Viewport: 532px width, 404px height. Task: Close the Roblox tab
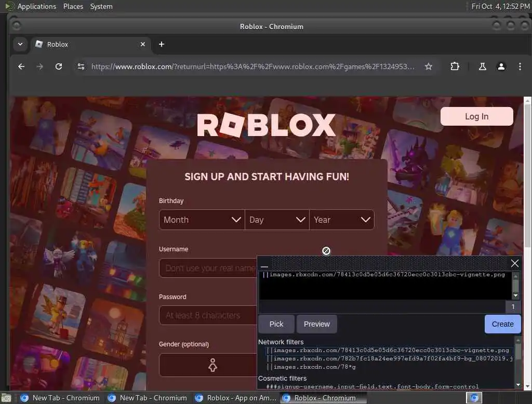tap(143, 45)
